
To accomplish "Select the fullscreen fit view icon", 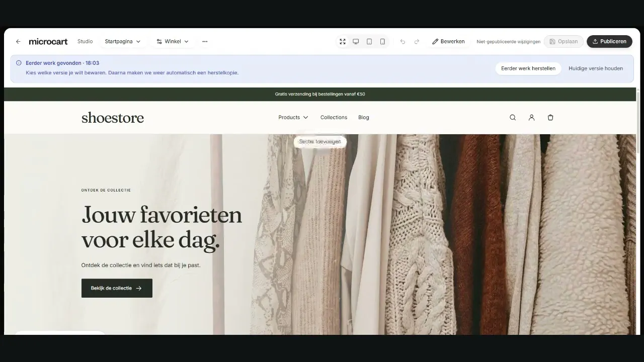I will pyautogui.click(x=343, y=42).
